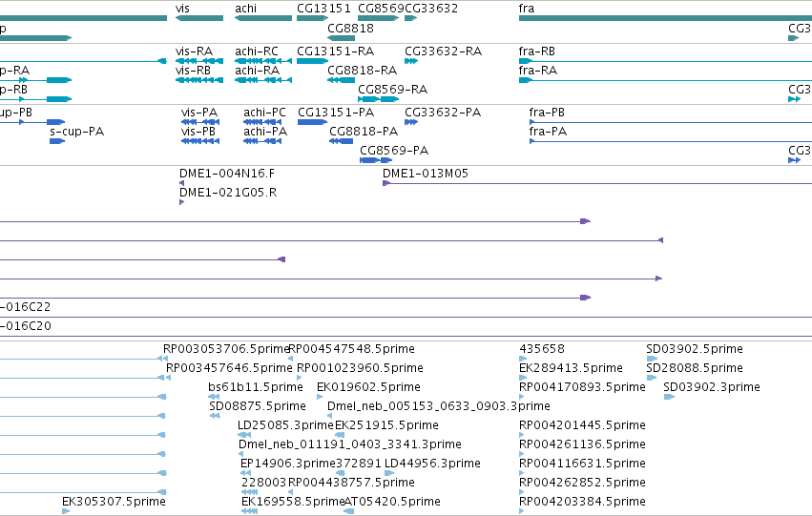
Task: Click the RP004201445.5prime EST
Action: coord(522,435)
